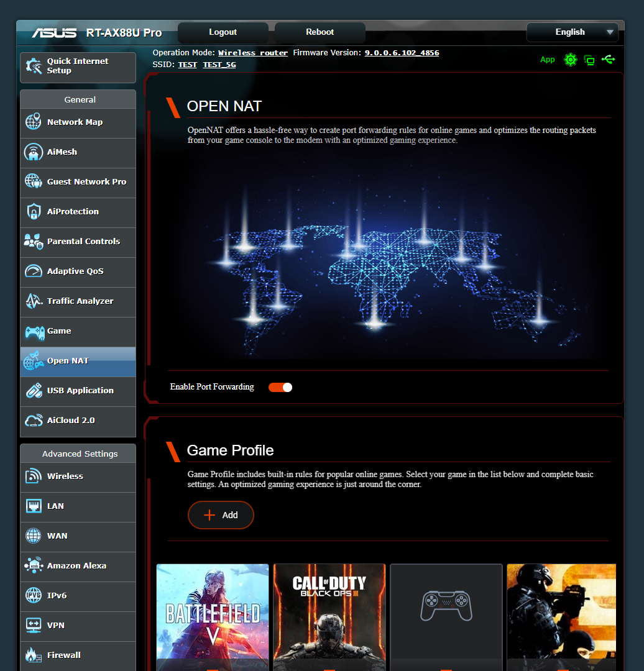The width and height of the screenshot is (644, 671).
Task: Open the IPv6 settings menu item
Action: [x=78, y=596]
